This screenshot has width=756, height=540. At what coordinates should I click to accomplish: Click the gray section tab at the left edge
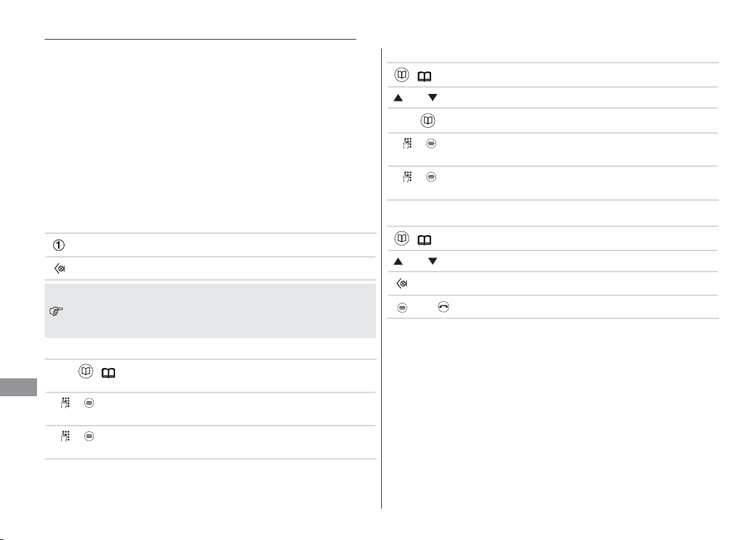coord(19,387)
